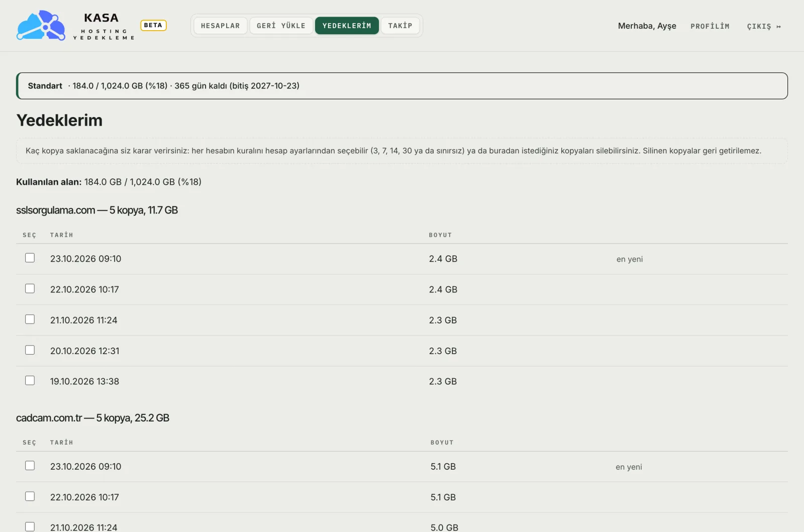Select the sslsorgulama 22.10.2026 10:17 backup checkbox

[x=30, y=288]
